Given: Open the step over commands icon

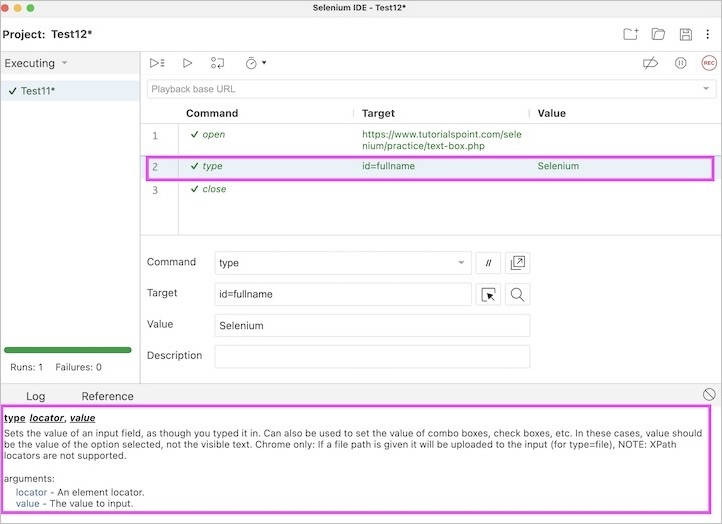Looking at the screenshot, I should tap(217, 63).
